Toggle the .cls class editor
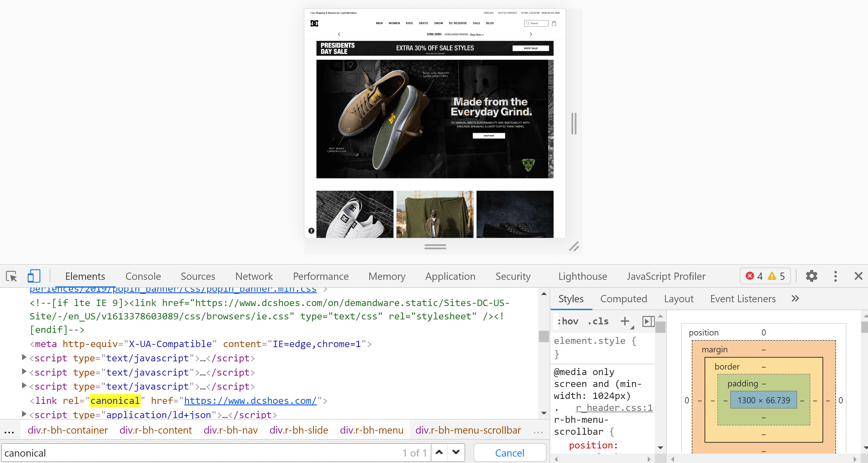 click(599, 321)
